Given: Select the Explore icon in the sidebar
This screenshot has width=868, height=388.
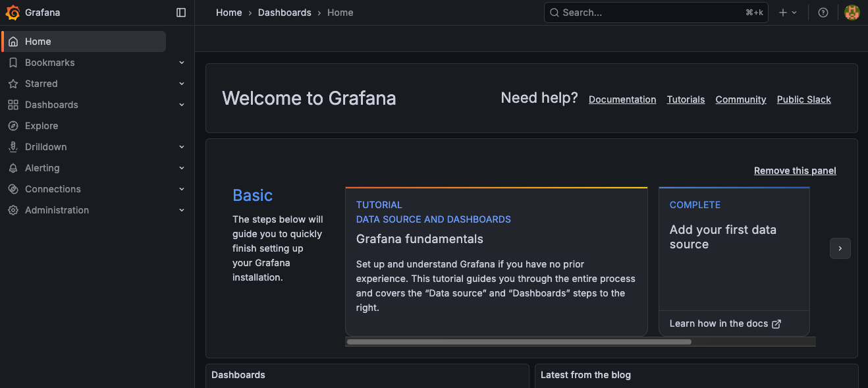Looking at the screenshot, I should pyautogui.click(x=14, y=125).
